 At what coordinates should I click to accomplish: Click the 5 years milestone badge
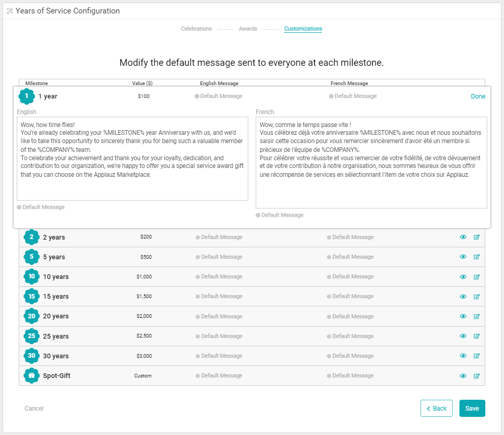[x=32, y=257]
